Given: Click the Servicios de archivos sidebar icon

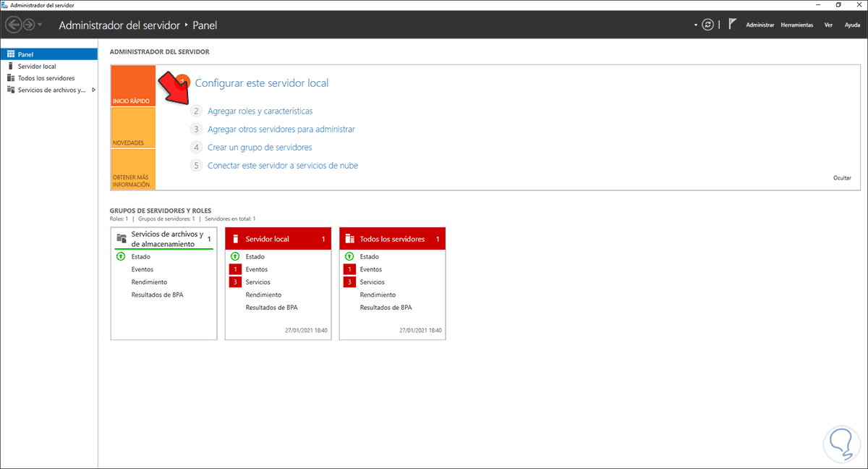Looking at the screenshot, I should 10,90.
